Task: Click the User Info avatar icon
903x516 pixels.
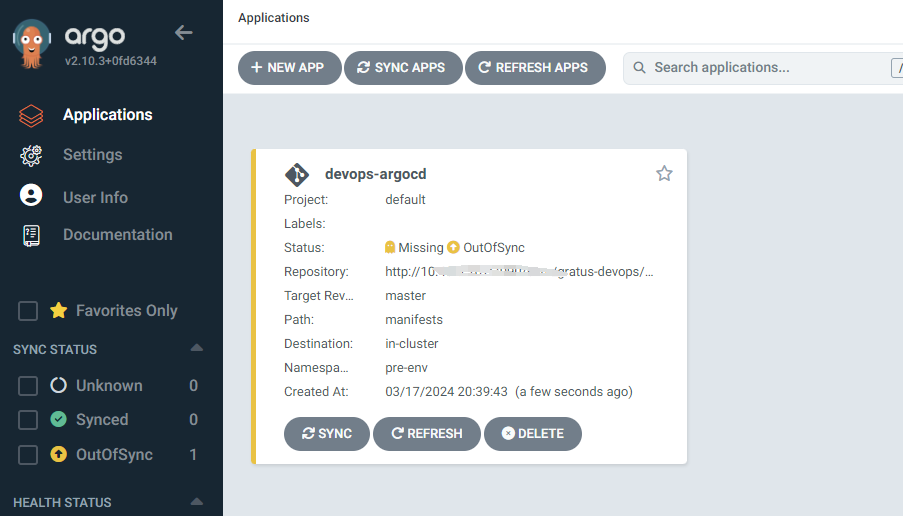Action: click(31, 196)
